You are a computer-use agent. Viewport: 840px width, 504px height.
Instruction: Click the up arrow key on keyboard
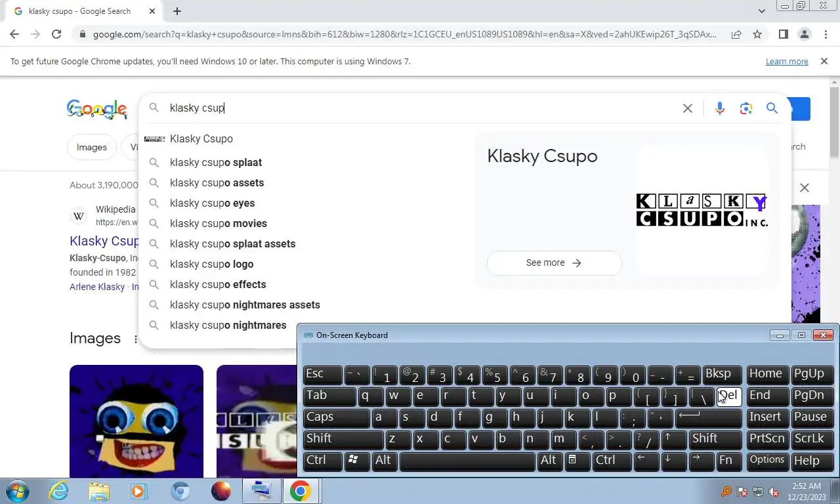tap(673, 440)
